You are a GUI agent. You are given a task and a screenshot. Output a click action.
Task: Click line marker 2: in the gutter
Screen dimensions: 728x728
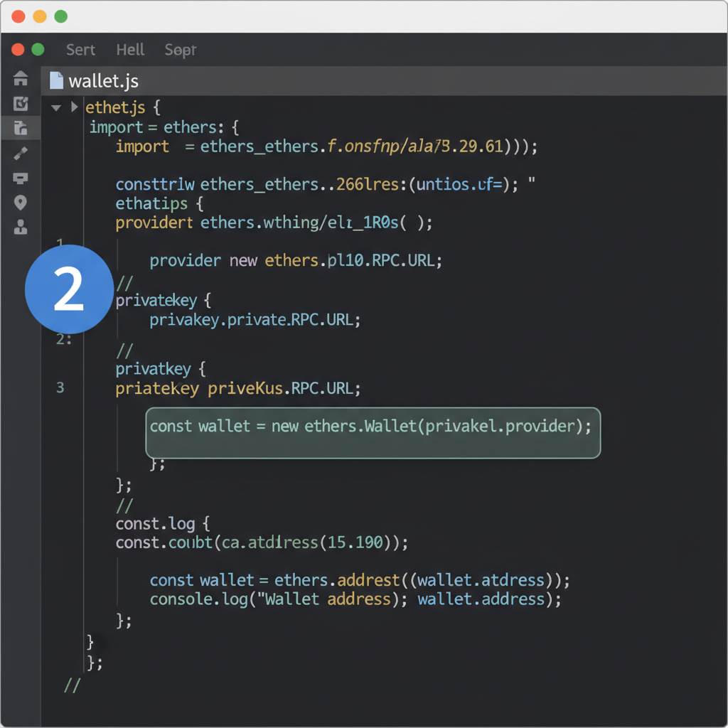coord(63,339)
